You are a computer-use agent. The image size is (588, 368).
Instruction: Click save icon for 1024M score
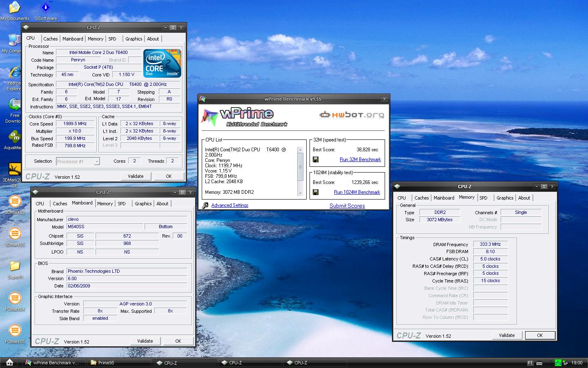point(316,192)
